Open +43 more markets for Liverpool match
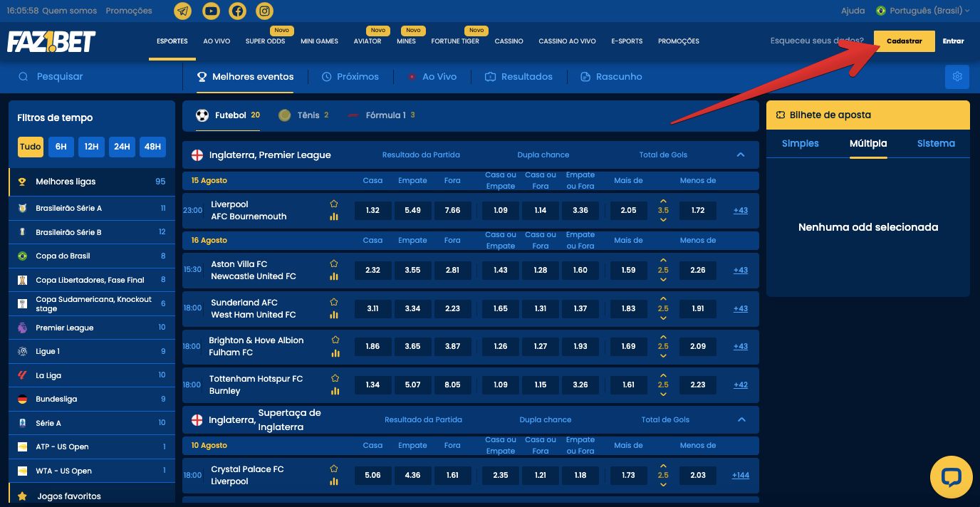This screenshot has height=507, width=980. [x=741, y=210]
